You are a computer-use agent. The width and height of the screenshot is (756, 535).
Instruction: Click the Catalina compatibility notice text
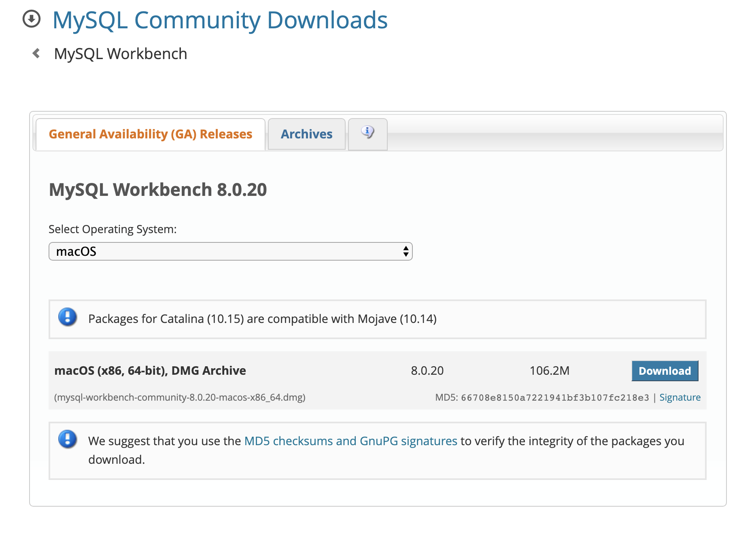(262, 319)
